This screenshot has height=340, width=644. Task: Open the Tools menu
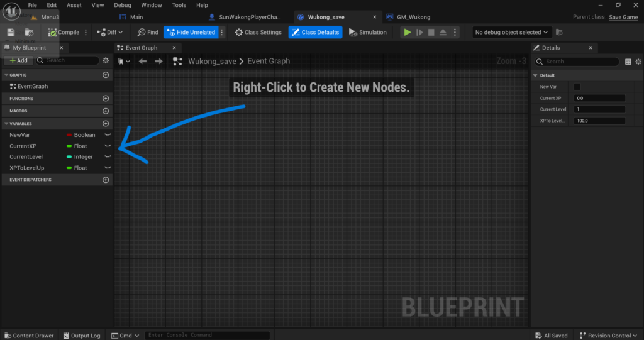coord(179,5)
